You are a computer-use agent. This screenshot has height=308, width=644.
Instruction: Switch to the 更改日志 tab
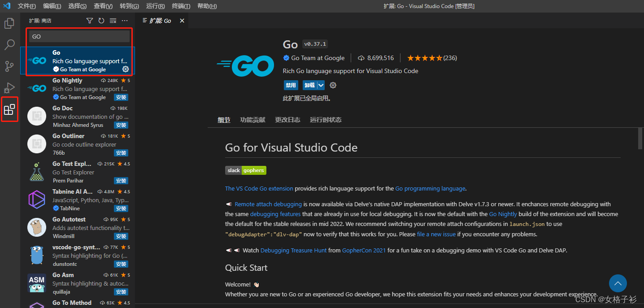pyautogui.click(x=287, y=120)
